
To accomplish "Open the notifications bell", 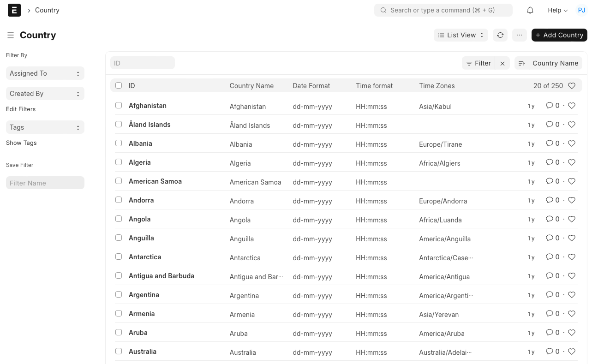I will pyautogui.click(x=530, y=10).
